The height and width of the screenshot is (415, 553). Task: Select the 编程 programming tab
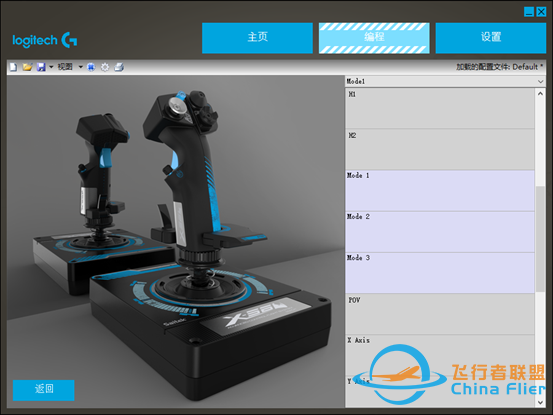[x=374, y=38]
